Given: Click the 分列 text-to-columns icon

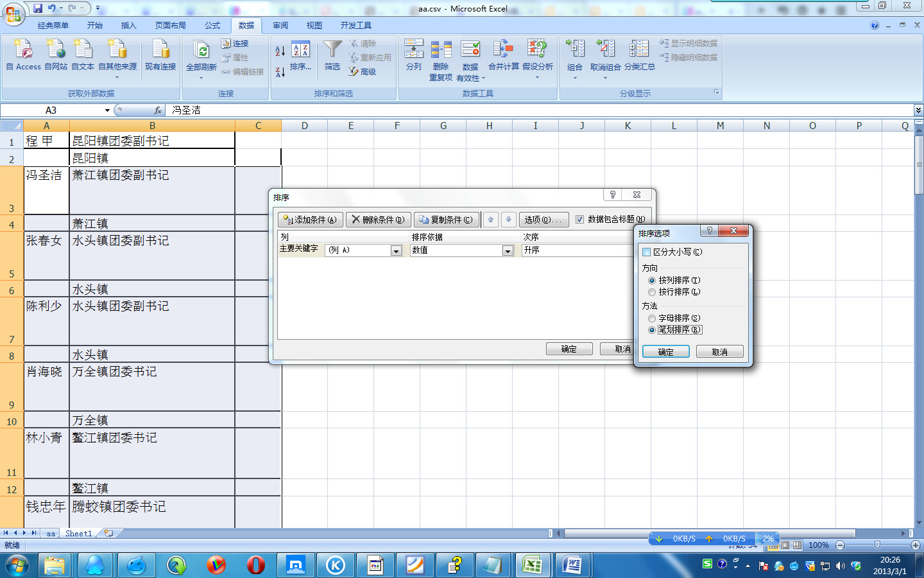Looking at the screenshot, I should 414,49.
